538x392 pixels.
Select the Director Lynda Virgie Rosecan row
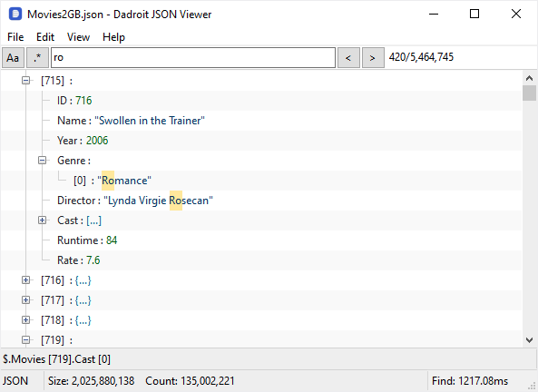point(261,201)
